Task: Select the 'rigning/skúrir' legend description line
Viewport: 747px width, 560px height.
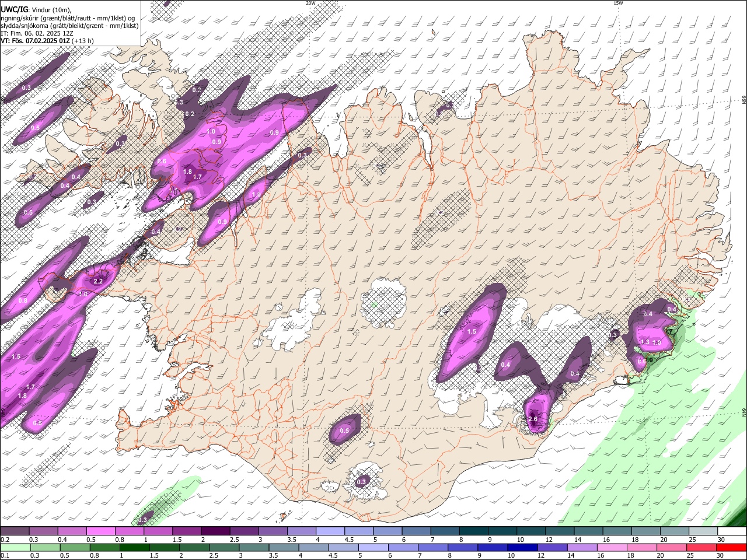Action: point(68,18)
